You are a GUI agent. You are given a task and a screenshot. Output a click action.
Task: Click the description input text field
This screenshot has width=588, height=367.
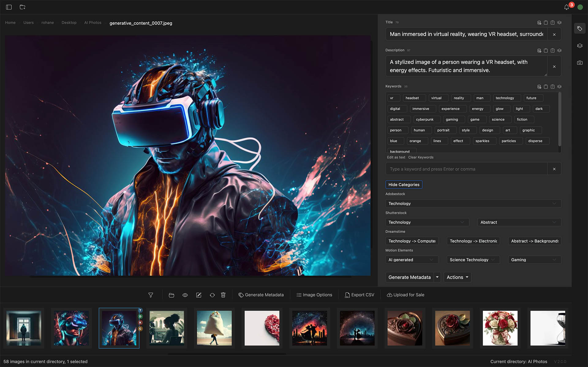465,66
